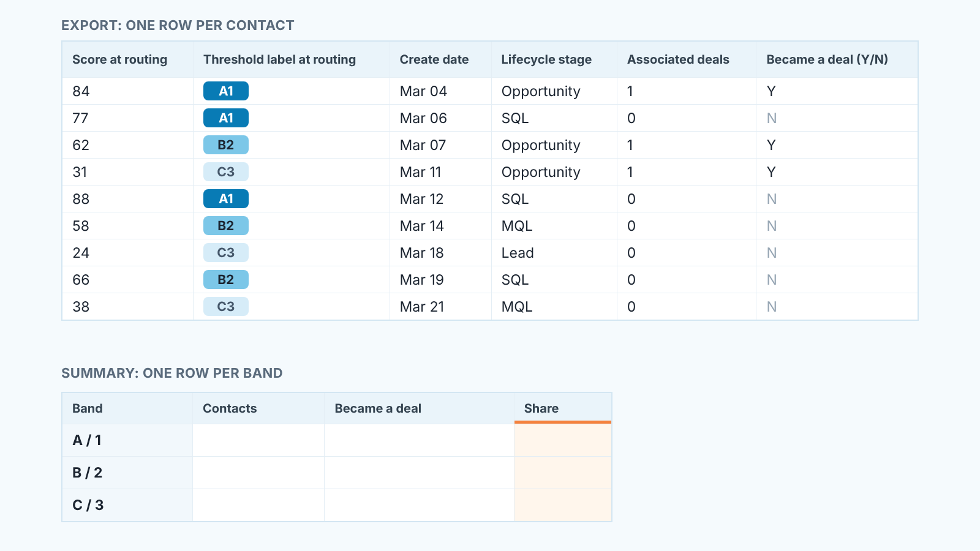Select the B2 badge in score 62 row
Screen dimensions: 980x551
(226, 145)
